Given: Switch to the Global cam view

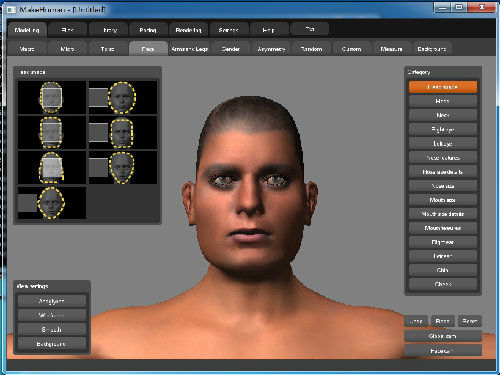Looking at the screenshot, I should 443,336.
